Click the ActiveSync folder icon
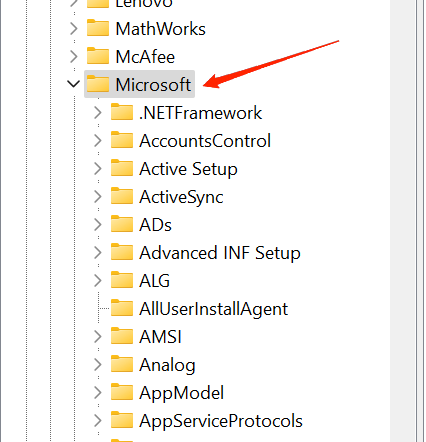The width and height of the screenshot is (426, 442). (x=122, y=196)
